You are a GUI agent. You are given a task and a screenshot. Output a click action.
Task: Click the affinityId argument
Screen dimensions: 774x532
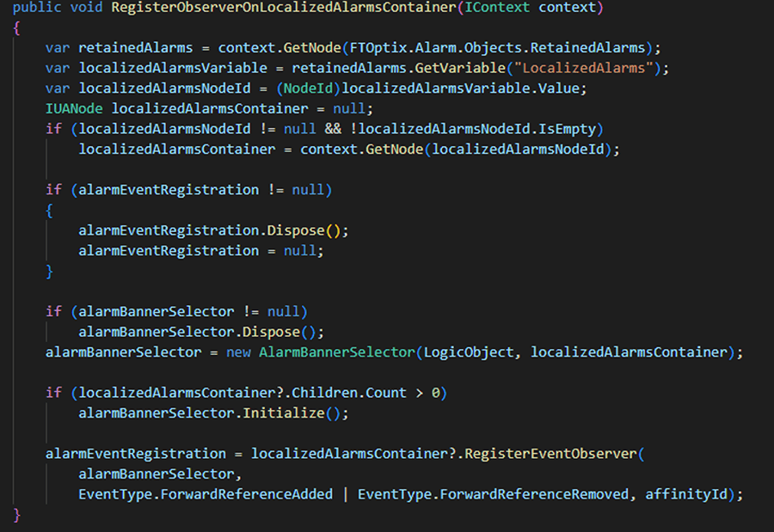(686, 494)
